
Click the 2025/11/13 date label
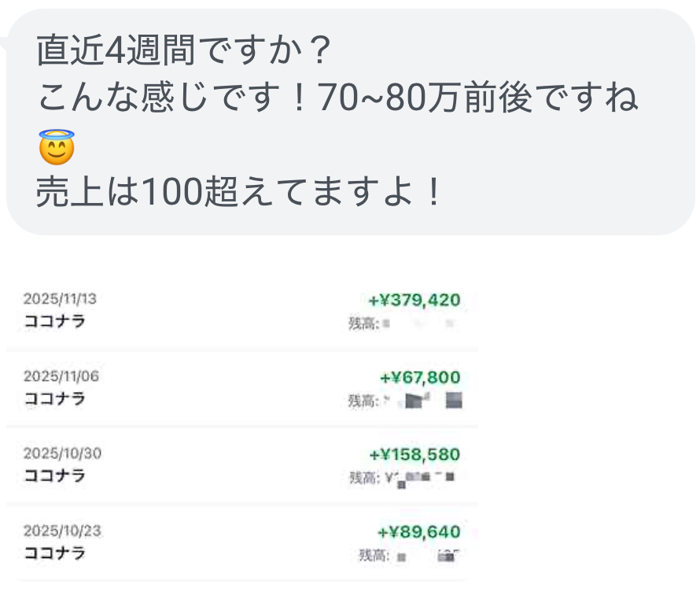point(61,299)
